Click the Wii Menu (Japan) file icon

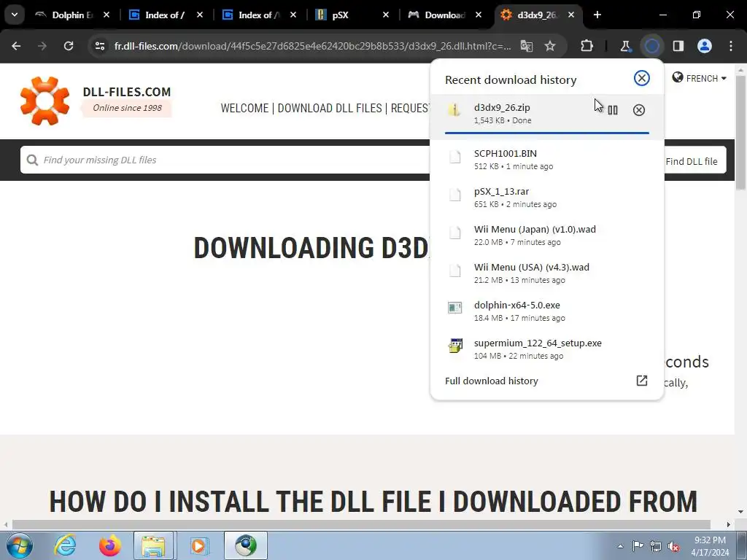[x=455, y=233]
